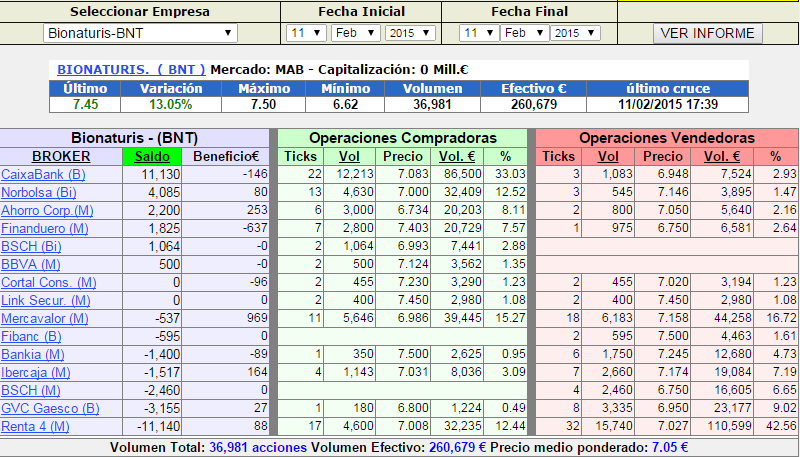Open the Seleccionar Empresa dropdown showing Bionaturis-BNT
The height and width of the screenshot is (457, 800).
tap(140, 34)
